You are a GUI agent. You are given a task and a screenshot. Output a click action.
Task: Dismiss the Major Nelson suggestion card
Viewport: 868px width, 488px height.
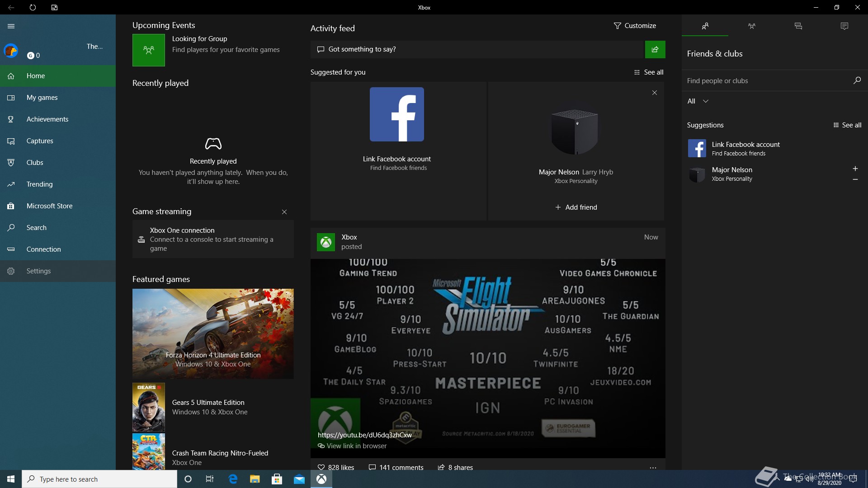(654, 93)
